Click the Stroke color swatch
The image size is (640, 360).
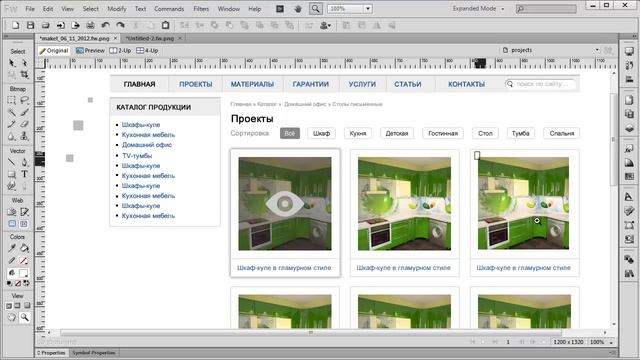[24, 260]
